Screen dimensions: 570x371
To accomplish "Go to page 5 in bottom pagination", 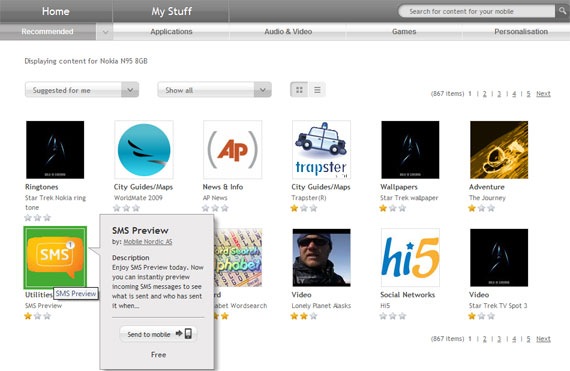I will click(x=528, y=339).
